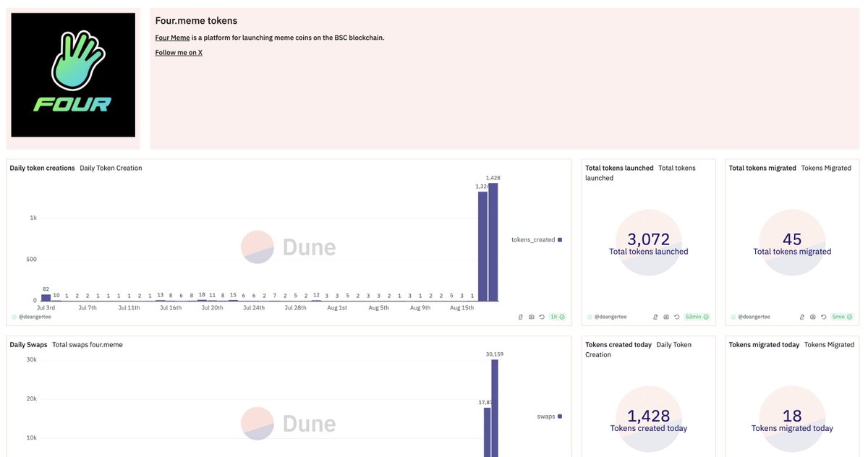868x457 pixels.
Task: Click the Four.meme tokens heading
Action: click(x=196, y=21)
